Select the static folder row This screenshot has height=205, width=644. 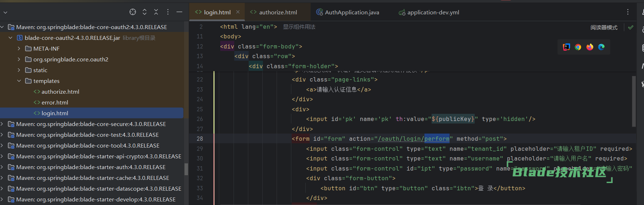click(92, 70)
